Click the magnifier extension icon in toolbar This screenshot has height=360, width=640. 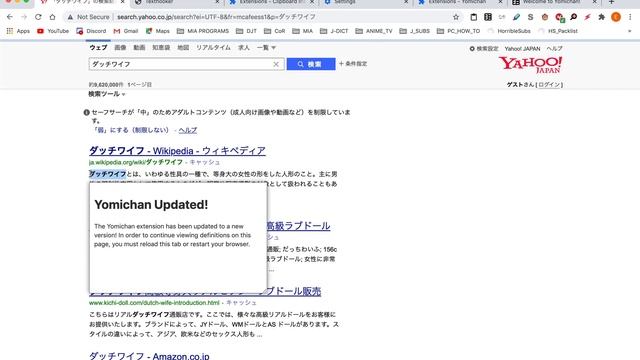point(573,17)
